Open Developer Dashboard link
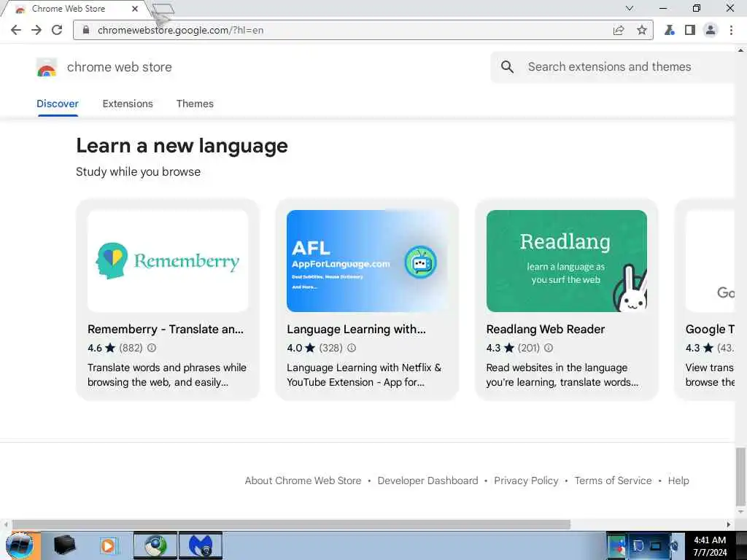This screenshot has height=560, width=747. point(427,481)
